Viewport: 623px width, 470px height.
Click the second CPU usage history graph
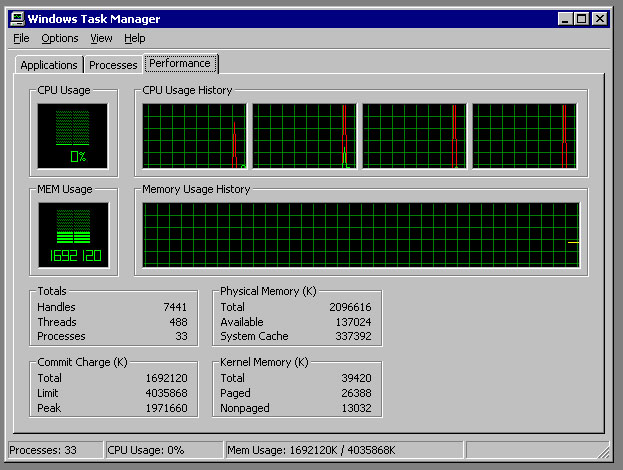[x=304, y=136]
